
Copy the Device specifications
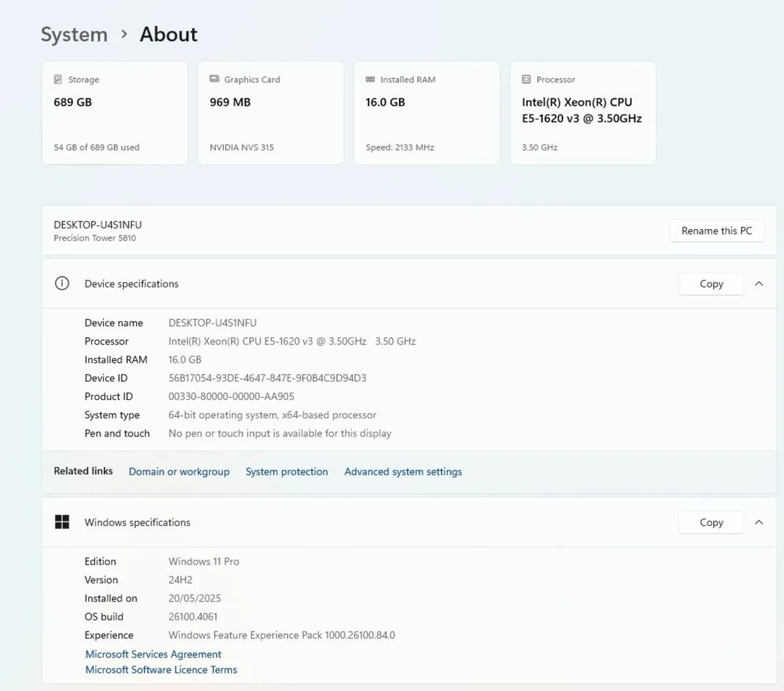711,284
